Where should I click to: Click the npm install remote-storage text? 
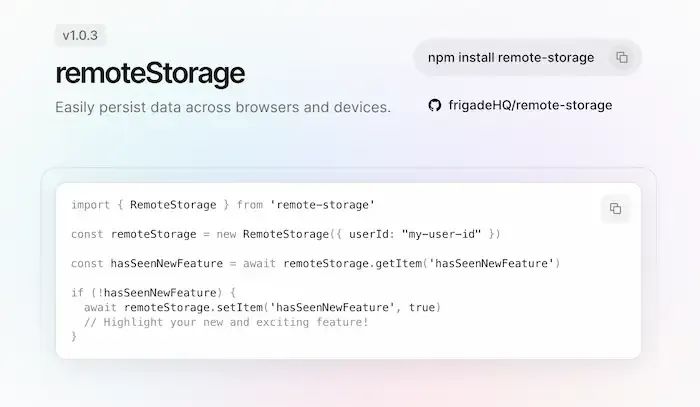click(511, 58)
